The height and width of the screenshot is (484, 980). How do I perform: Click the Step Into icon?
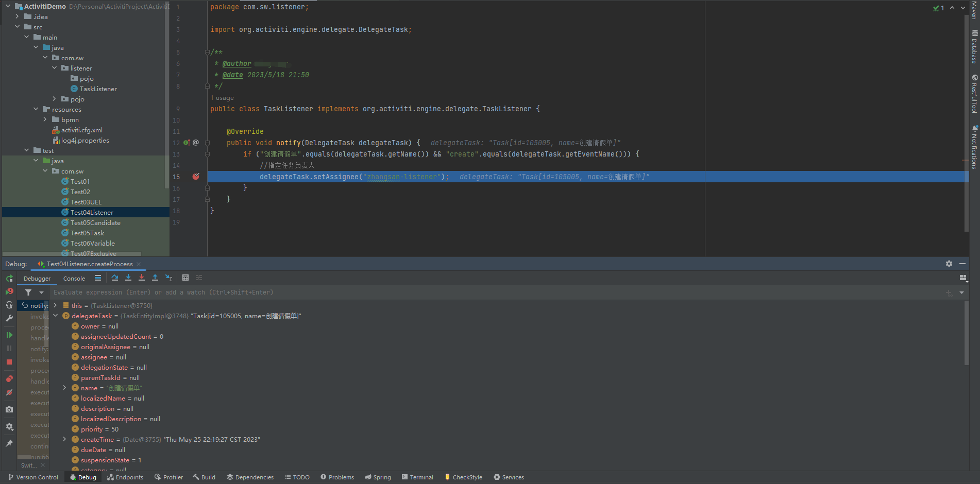128,278
